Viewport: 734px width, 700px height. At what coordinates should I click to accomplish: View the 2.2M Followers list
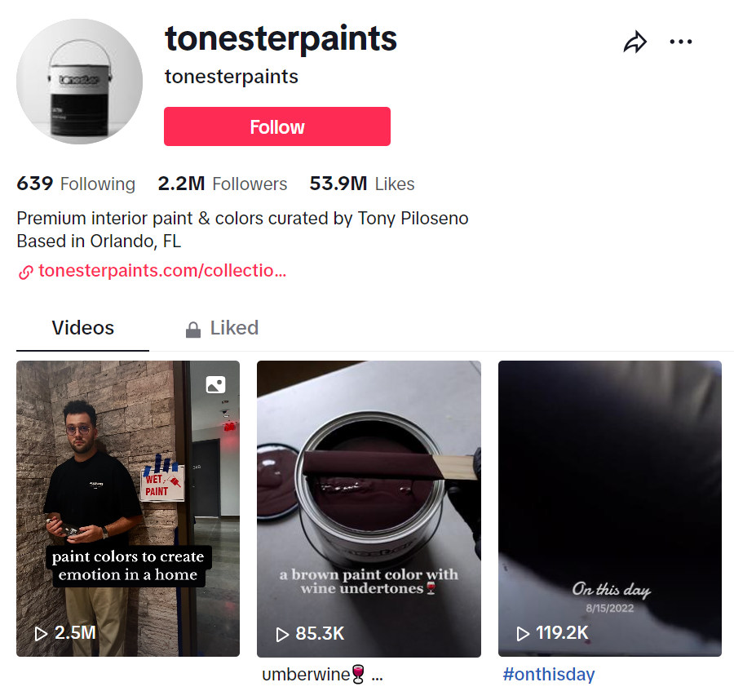tap(222, 184)
